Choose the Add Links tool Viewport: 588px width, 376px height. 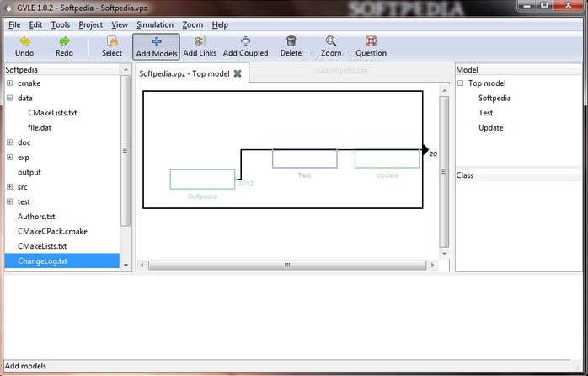coord(200,41)
